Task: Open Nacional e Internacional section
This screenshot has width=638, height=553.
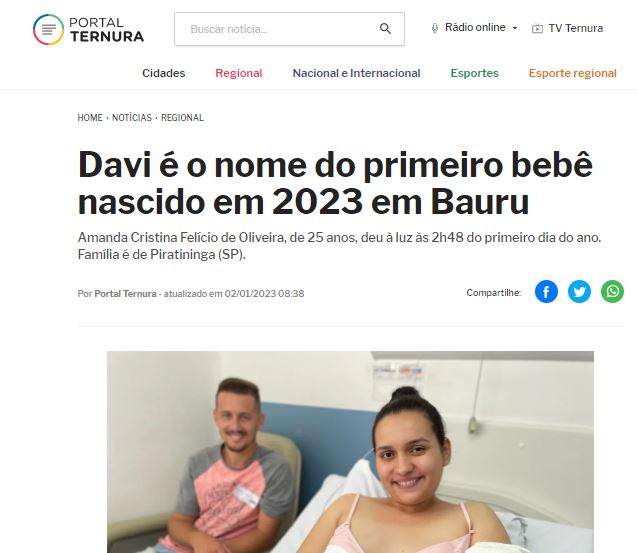Action: pos(356,73)
